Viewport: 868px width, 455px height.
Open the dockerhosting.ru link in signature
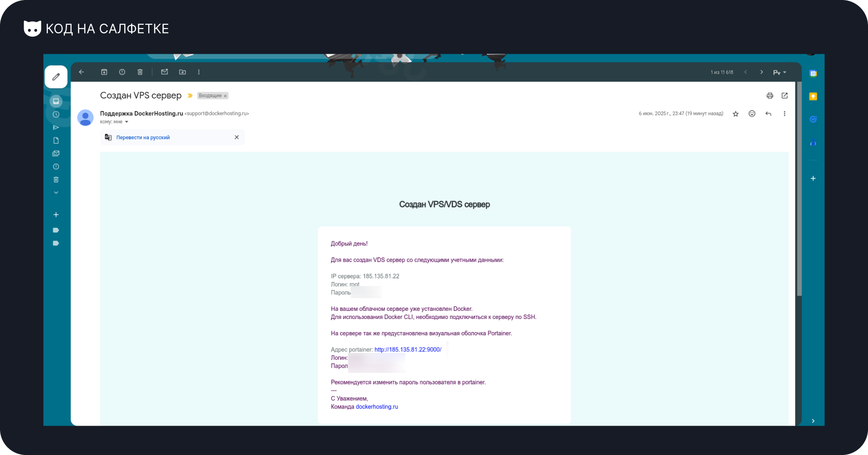pyautogui.click(x=377, y=407)
